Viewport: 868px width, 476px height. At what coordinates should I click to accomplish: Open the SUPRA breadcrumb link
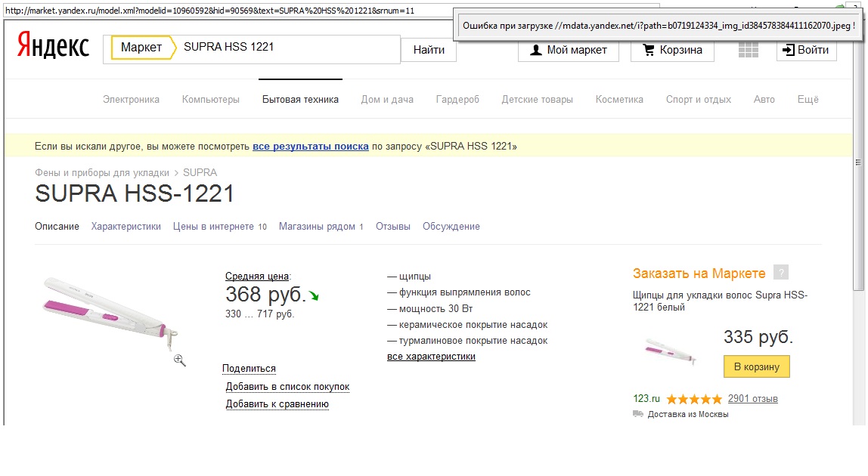point(200,173)
